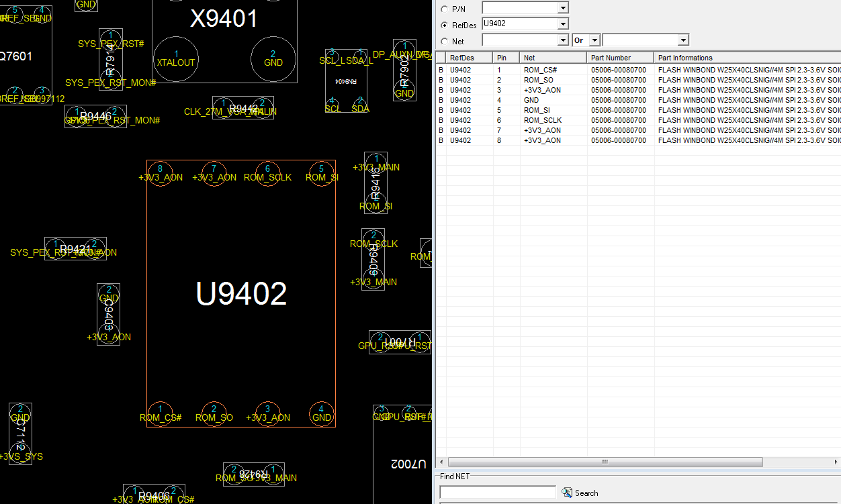Enable the Net radio button
This screenshot has width=841, height=504.
pos(445,42)
